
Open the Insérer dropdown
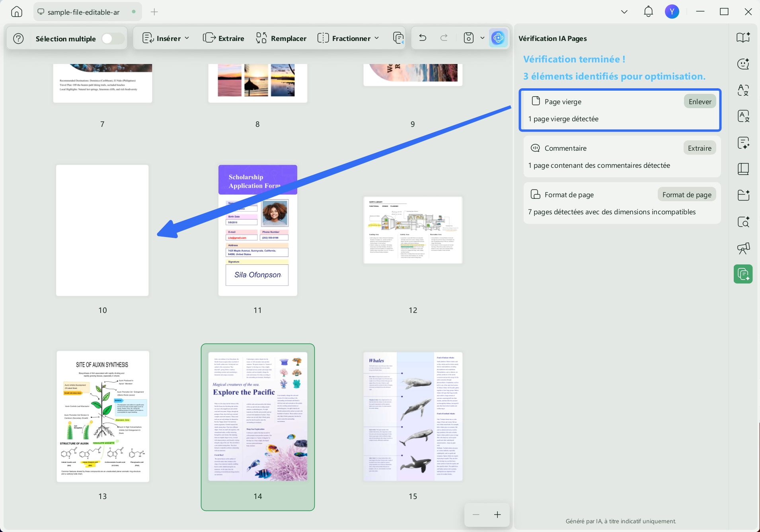point(166,38)
